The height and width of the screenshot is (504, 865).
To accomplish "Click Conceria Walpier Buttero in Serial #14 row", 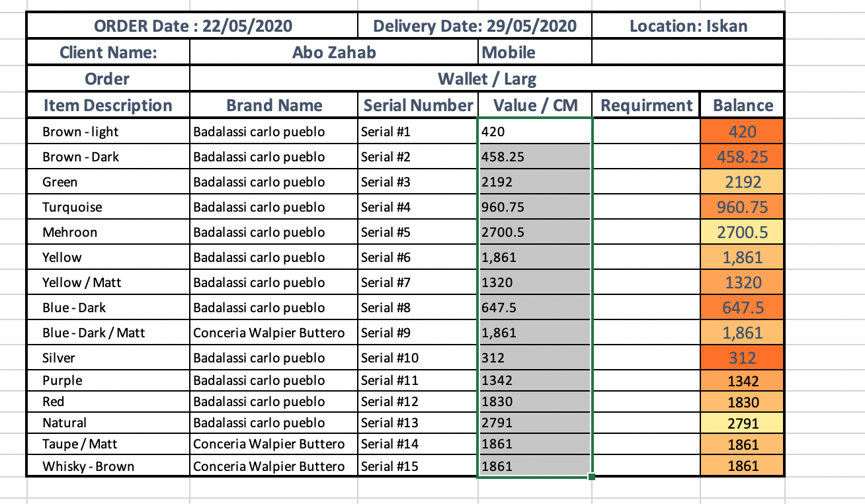I will point(274,444).
